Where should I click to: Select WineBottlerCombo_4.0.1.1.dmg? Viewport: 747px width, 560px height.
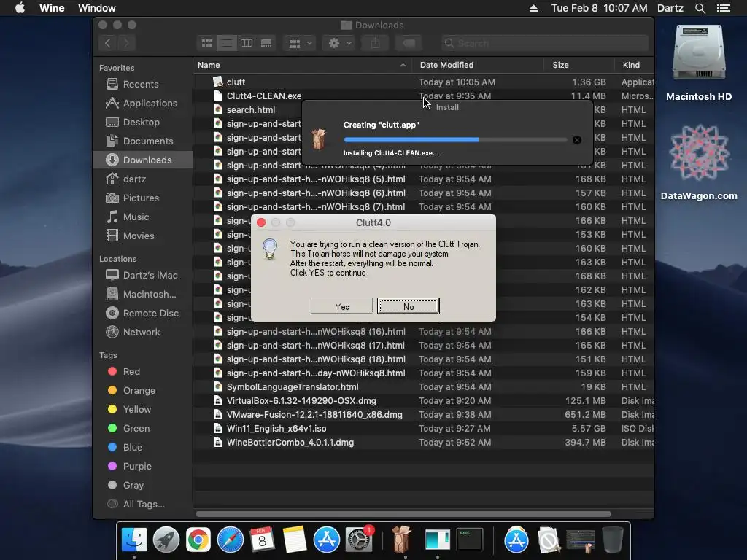(424, 442)
